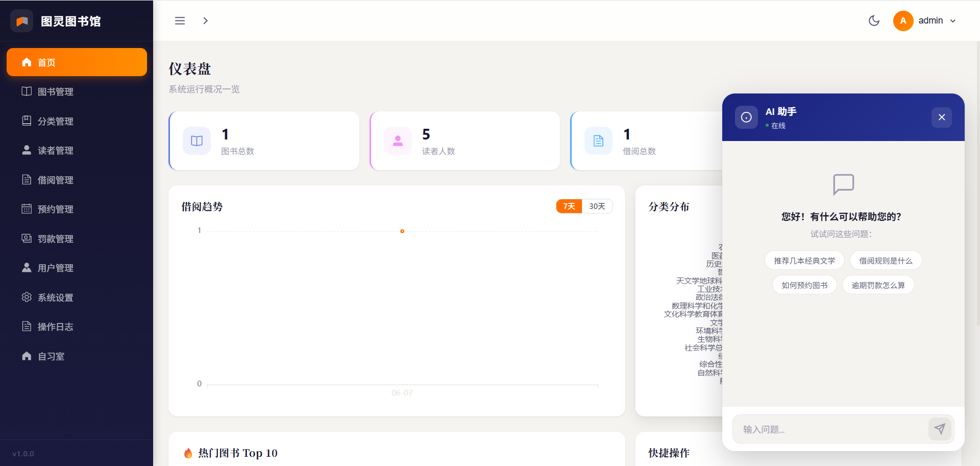Click the 图书总数 label
This screenshot has height=466, width=980.
point(237,151)
